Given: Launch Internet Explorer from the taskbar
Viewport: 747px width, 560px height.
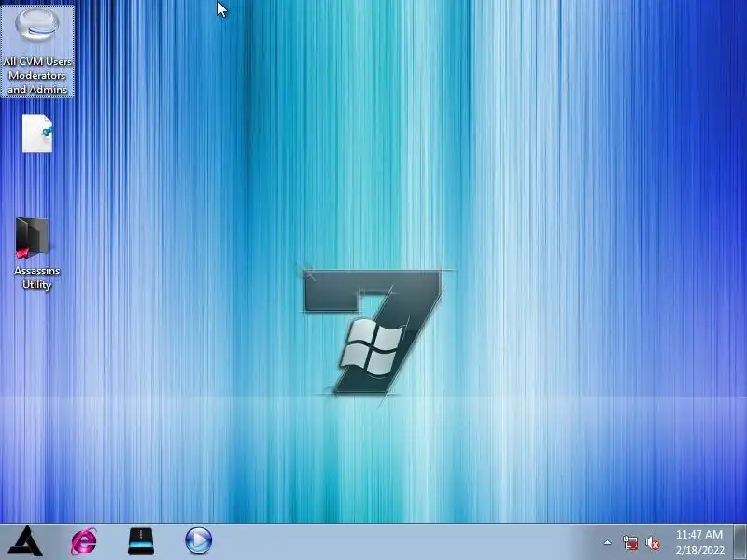Looking at the screenshot, I should pos(84,541).
